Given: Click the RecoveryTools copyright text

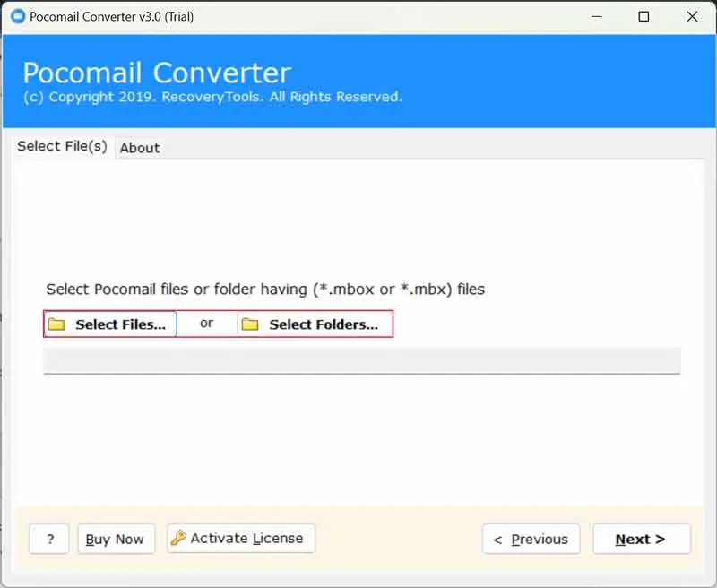Looking at the screenshot, I should 212,97.
